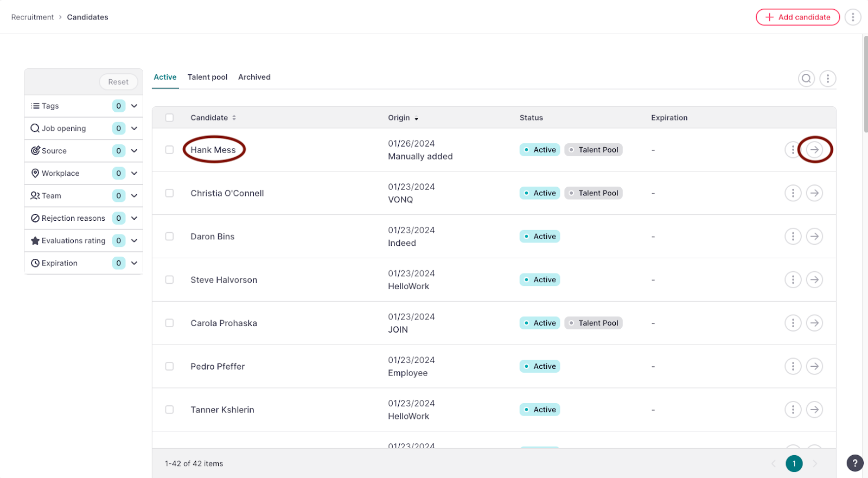Expand the Job opening filter
This screenshot has height=478, width=868.
click(134, 129)
